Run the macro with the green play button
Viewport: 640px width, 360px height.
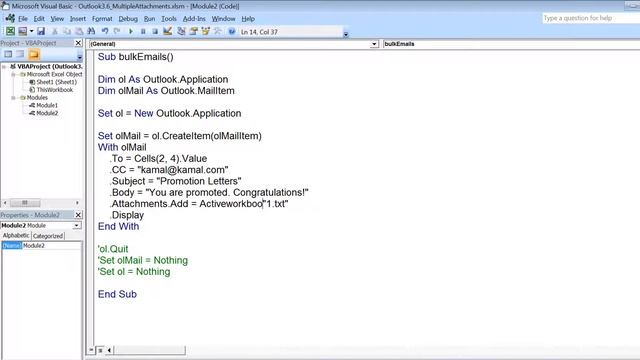131,31
